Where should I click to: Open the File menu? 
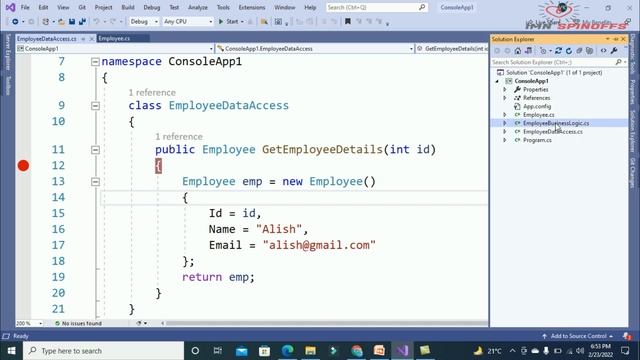(x=25, y=7)
